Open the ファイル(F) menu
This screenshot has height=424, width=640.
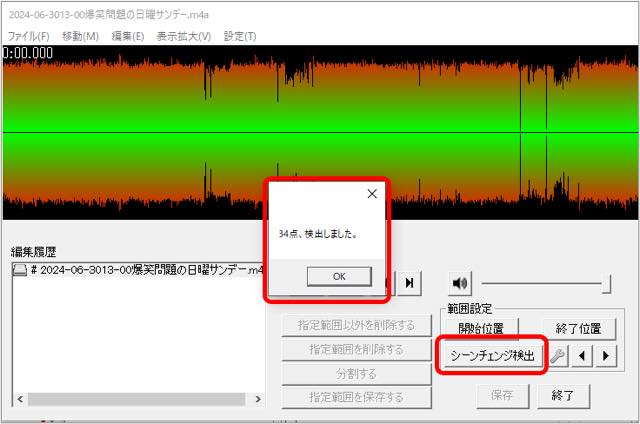tap(29, 36)
